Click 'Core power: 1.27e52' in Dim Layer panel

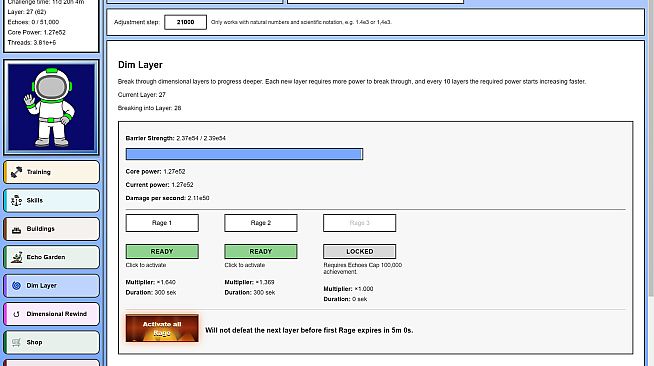pyautogui.click(x=156, y=171)
